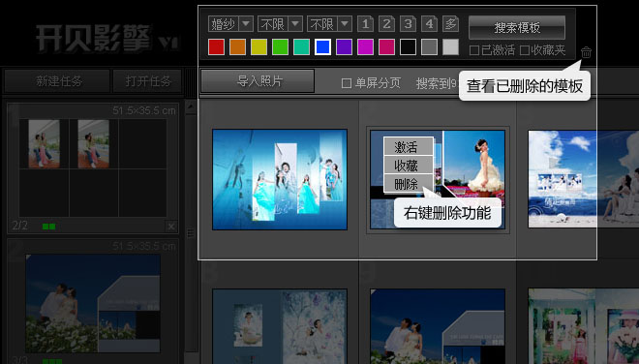Pick the purple color swatch
The image size is (639, 364).
pos(344,47)
